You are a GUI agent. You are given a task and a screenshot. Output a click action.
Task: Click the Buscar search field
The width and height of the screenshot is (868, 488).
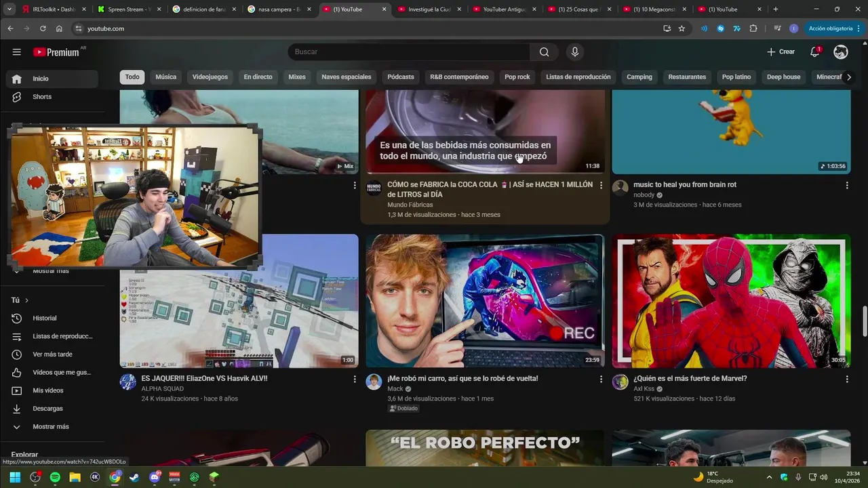point(410,52)
